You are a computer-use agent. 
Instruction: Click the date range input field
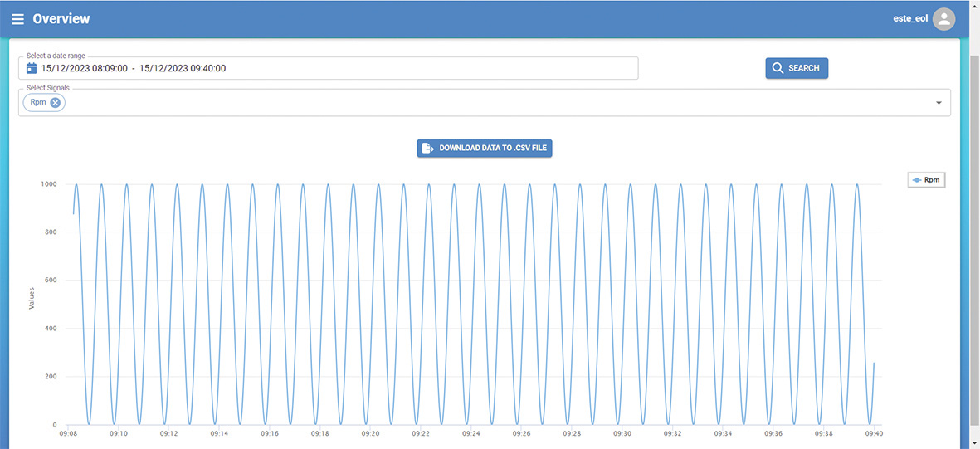coord(329,68)
